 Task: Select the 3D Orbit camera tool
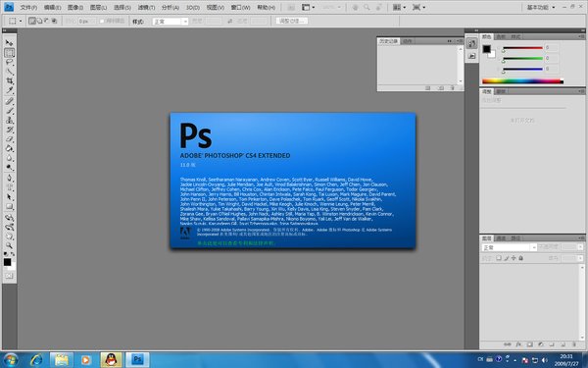point(10,228)
